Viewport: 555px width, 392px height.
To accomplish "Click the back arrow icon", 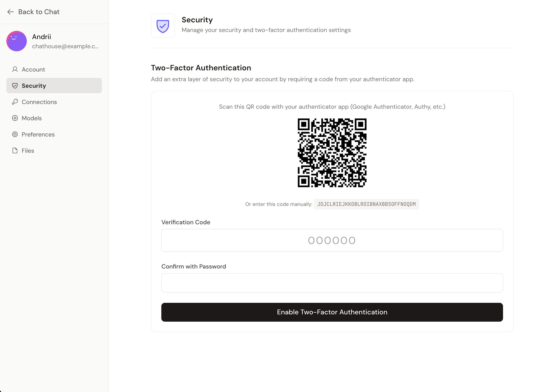I will pyautogui.click(x=10, y=12).
